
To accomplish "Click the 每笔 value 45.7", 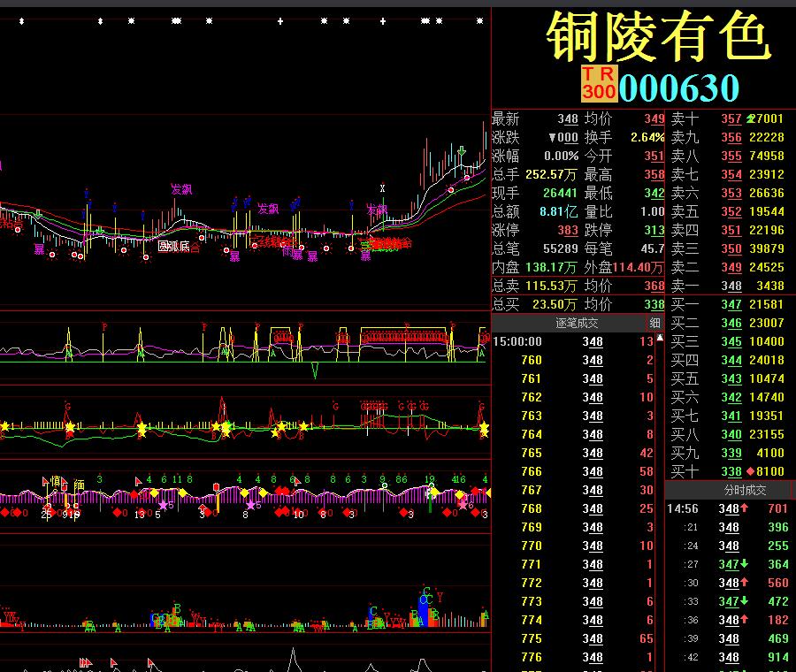I will 653,248.
